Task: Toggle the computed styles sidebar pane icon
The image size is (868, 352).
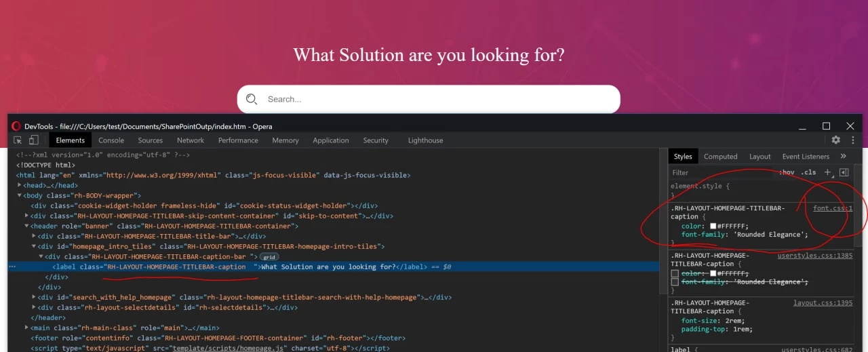Action: [844, 172]
